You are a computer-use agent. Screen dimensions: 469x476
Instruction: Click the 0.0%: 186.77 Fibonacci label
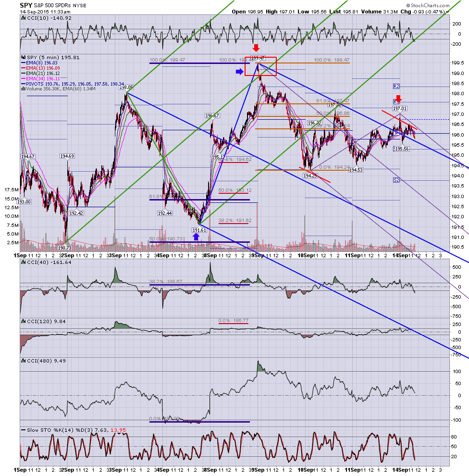pos(233,321)
